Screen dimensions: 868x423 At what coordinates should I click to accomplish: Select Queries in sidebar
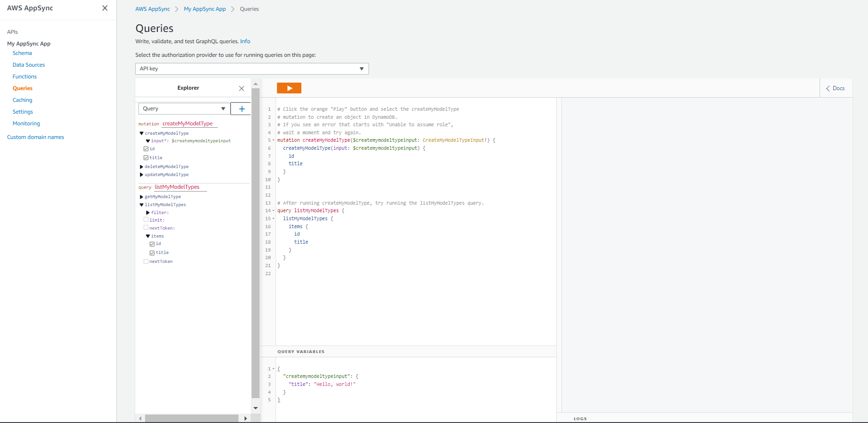(x=23, y=88)
